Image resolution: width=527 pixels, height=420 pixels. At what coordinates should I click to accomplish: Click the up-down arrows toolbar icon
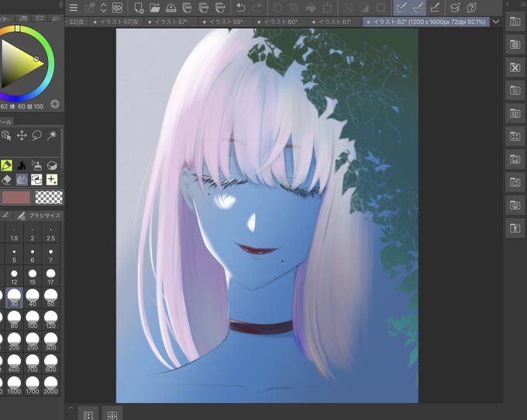tap(104, 8)
